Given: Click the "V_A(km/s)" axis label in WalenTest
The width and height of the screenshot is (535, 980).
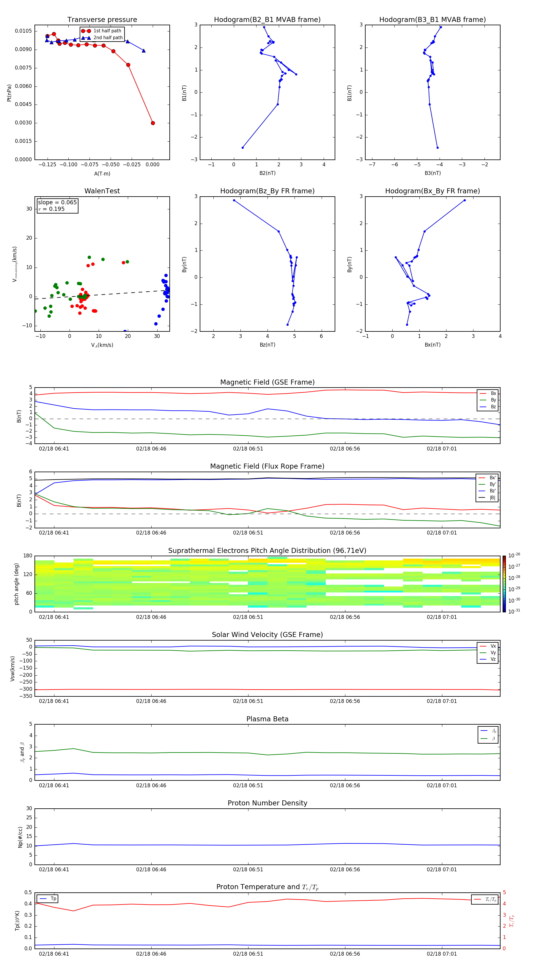Looking at the screenshot, I should [x=102, y=345].
